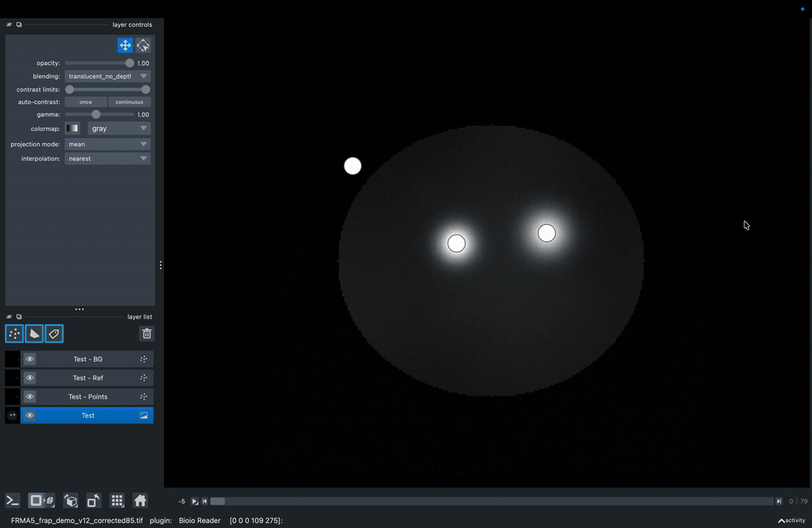This screenshot has height=528, width=812.
Task: Hide the Test image layer
Action: pos(30,415)
